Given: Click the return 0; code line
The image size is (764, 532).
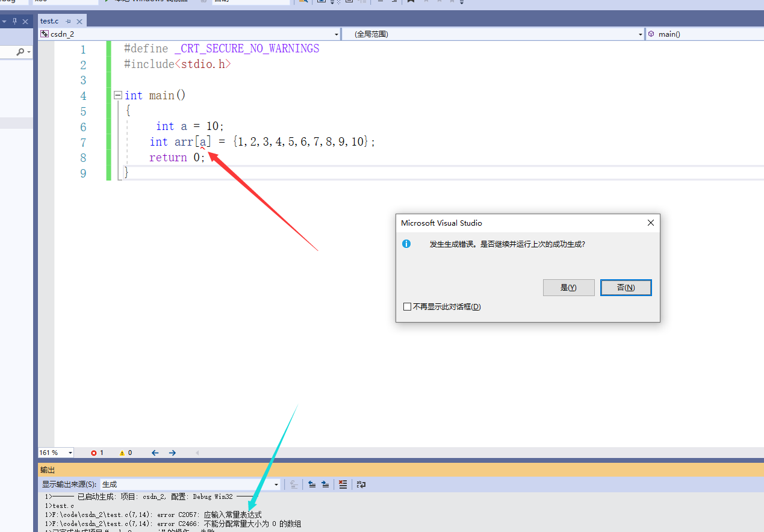Looking at the screenshot, I should pyautogui.click(x=178, y=158).
